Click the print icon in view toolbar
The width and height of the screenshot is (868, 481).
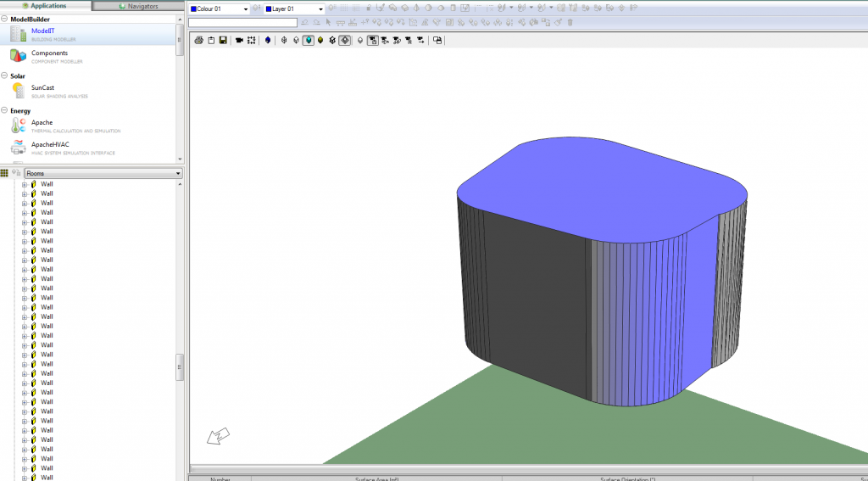(198, 40)
